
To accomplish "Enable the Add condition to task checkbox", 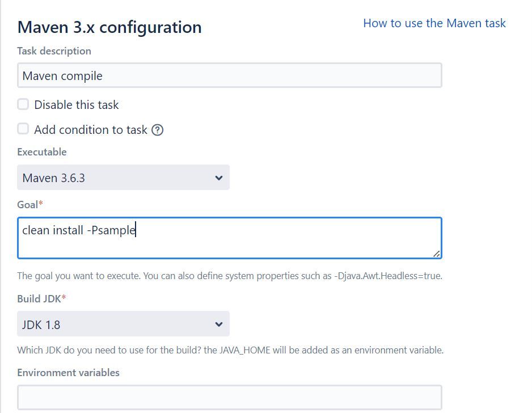I will (x=23, y=129).
